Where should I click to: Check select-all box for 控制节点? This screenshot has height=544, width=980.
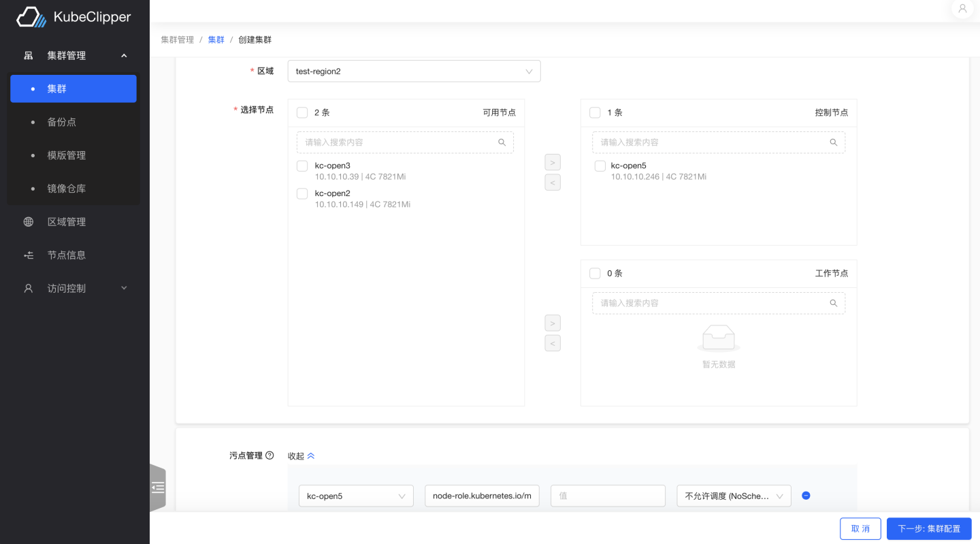[595, 112]
